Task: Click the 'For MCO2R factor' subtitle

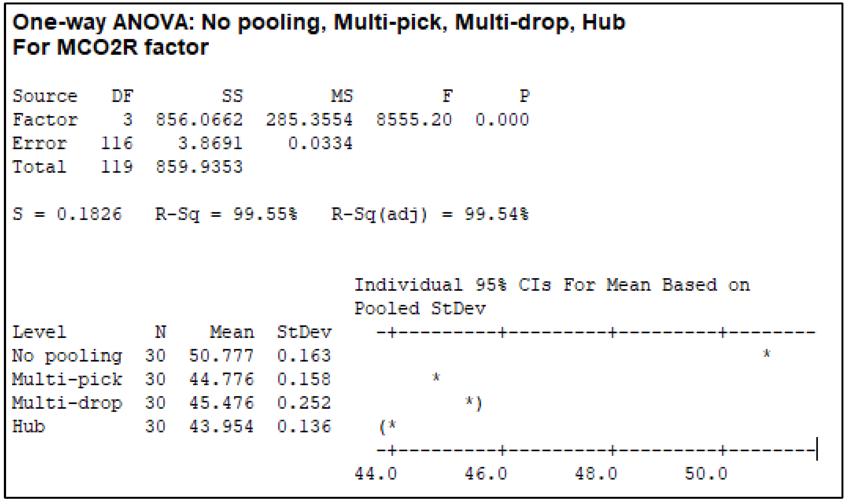Action: (111, 47)
